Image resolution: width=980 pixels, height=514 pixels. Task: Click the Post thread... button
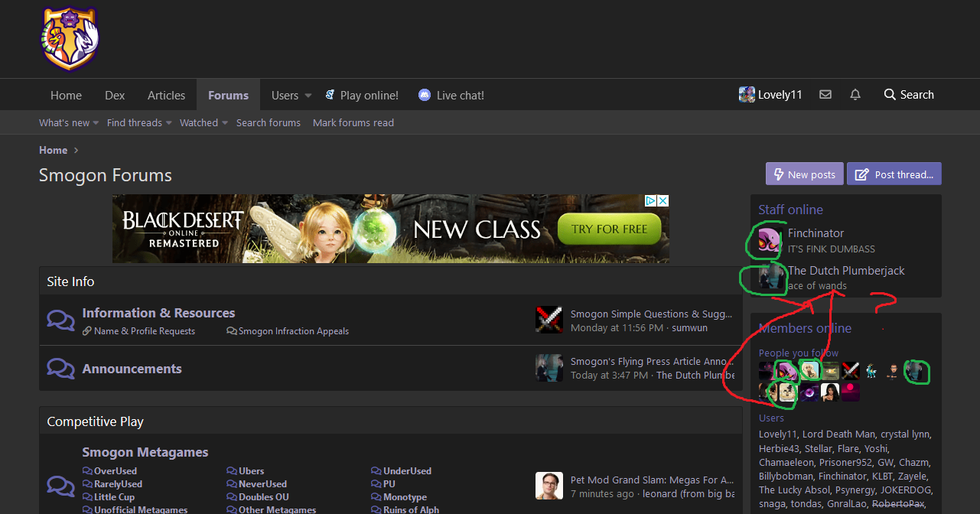click(x=894, y=174)
